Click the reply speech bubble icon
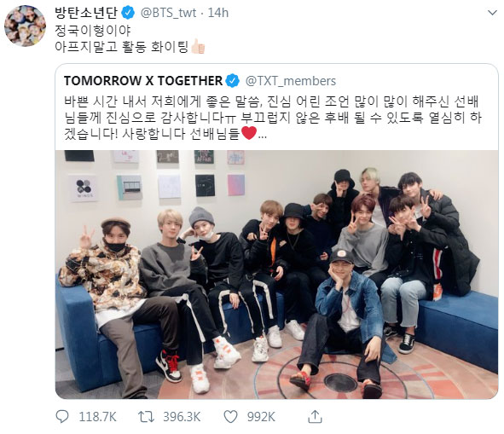Screen dimensions: 504x434 tap(62, 417)
